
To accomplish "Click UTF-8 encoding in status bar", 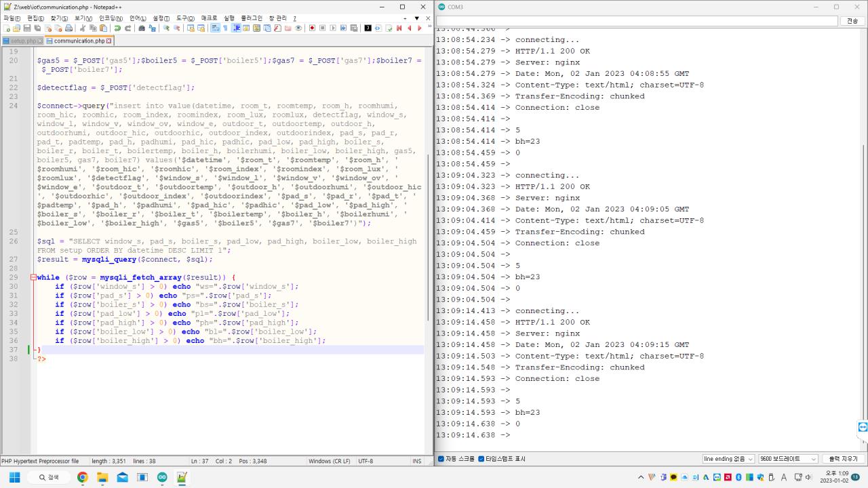I will point(366,461).
